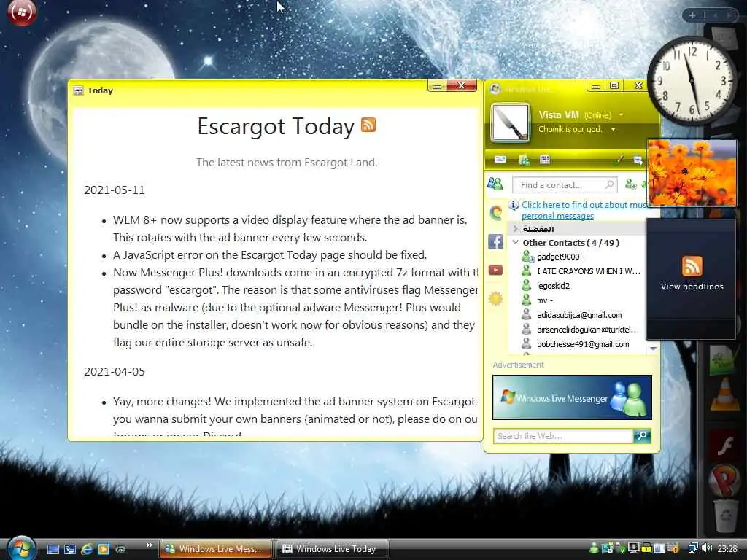The height and width of the screenshot is (560, 747).
Task: Open the personal message dropdown arrow
Action: pos(613,130)
